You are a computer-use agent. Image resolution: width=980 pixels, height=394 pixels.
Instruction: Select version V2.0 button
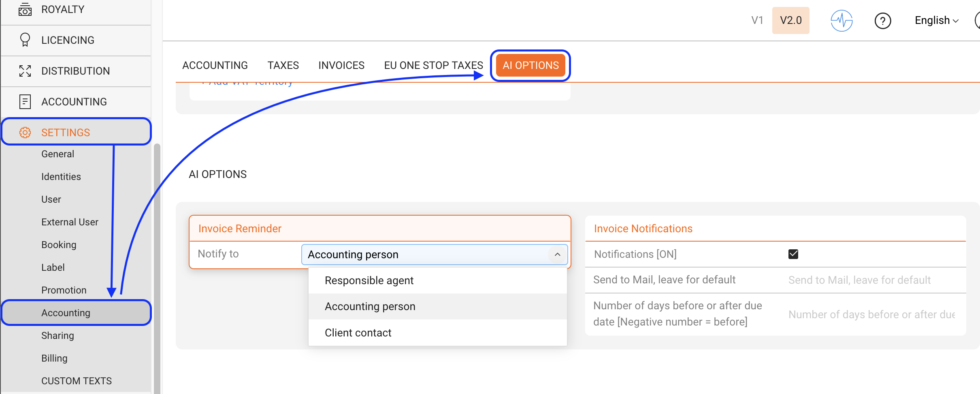791,20
